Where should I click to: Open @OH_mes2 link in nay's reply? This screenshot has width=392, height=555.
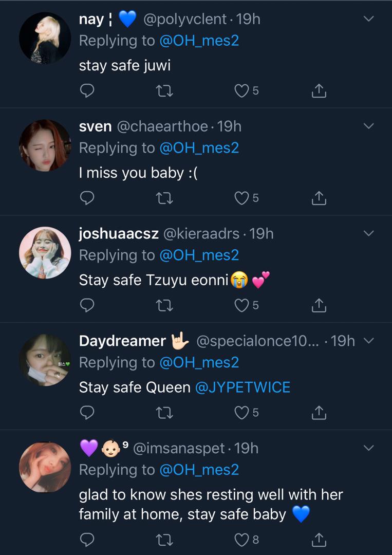click(199, 41)
